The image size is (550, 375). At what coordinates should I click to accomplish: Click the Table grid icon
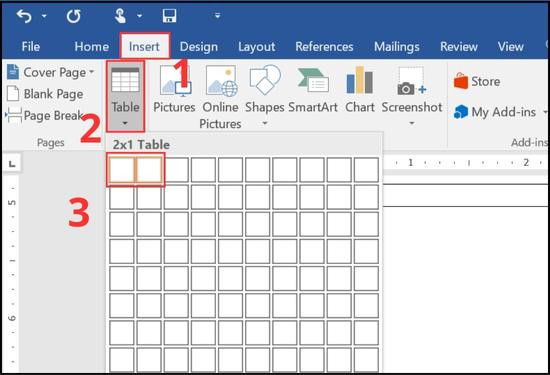[x=125, y=80]
